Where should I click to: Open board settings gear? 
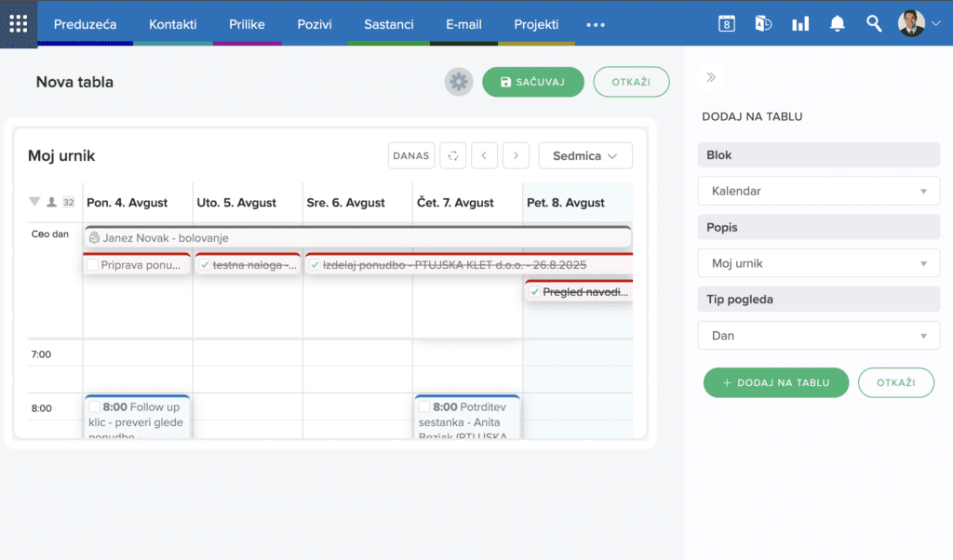tap(459, 82)
